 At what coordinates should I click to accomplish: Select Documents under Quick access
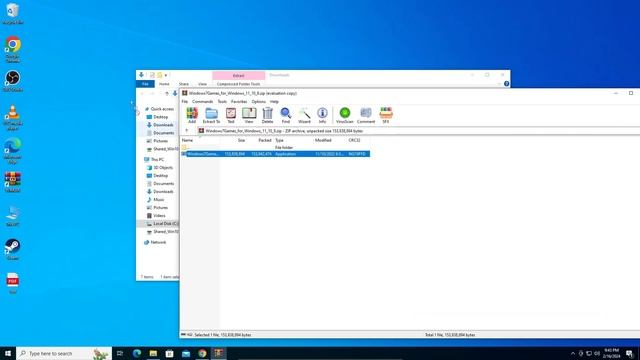[x=163, y=133]
